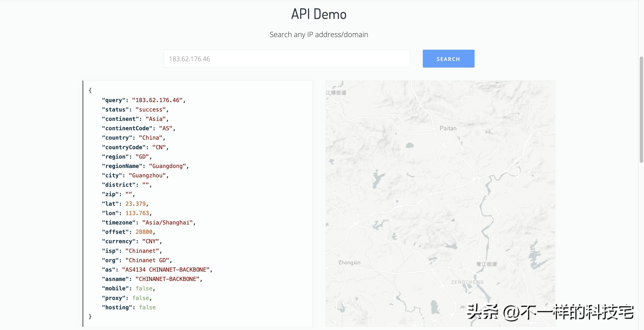Click the "Asia/Shanghai" timezone value
Screen dimensions: 644x330
pyautogui.click(x=167, y=223)
